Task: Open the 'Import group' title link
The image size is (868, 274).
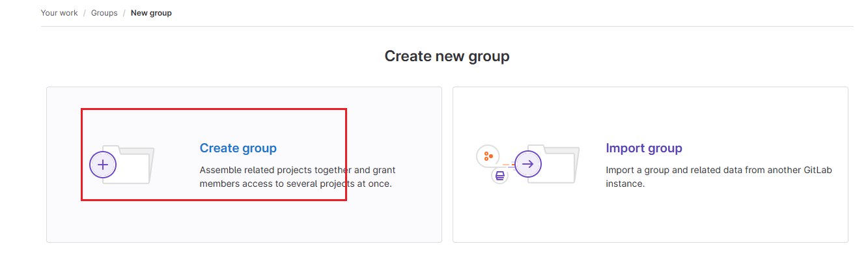Action: pos(644,148)
